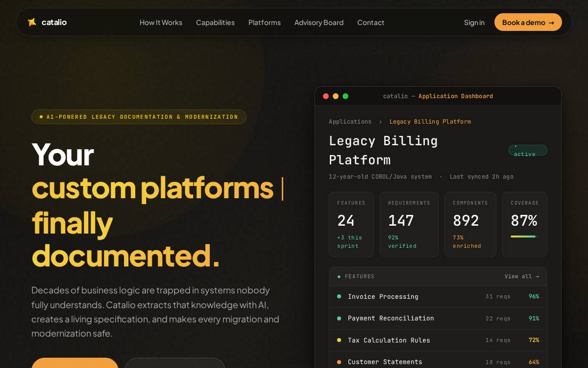
Task: Click the 18 reqs count
Action: coord(498,362)
